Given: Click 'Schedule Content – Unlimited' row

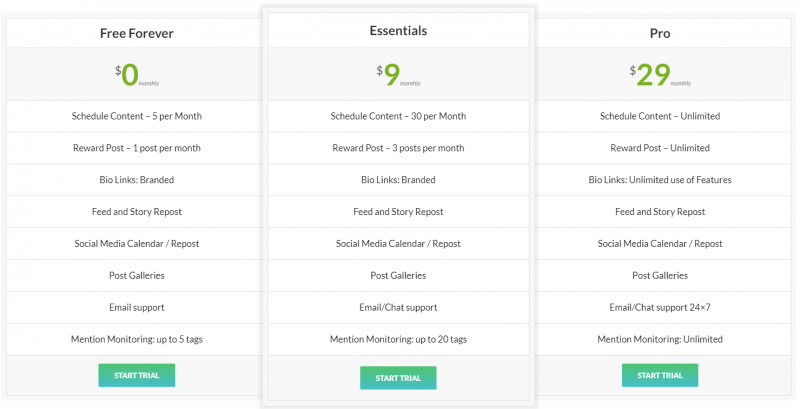Looking at the screenshot, I should [x=660, y=116].
